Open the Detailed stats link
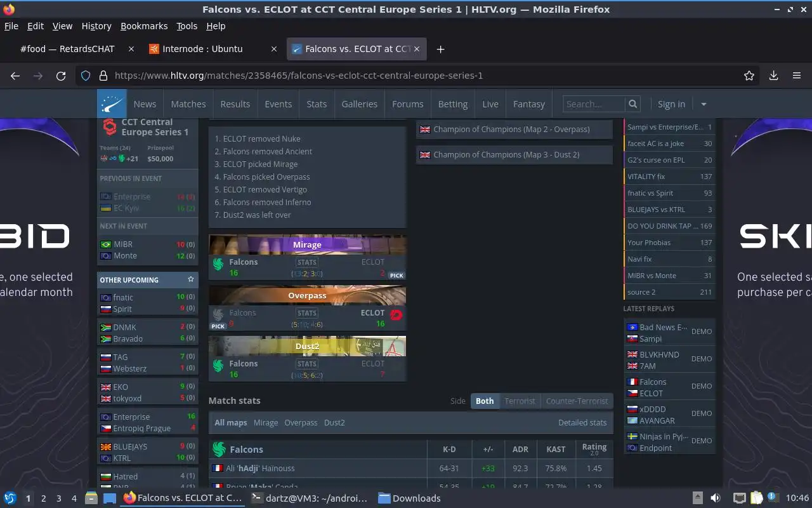 pyautogui.click(x=582, y=422)
